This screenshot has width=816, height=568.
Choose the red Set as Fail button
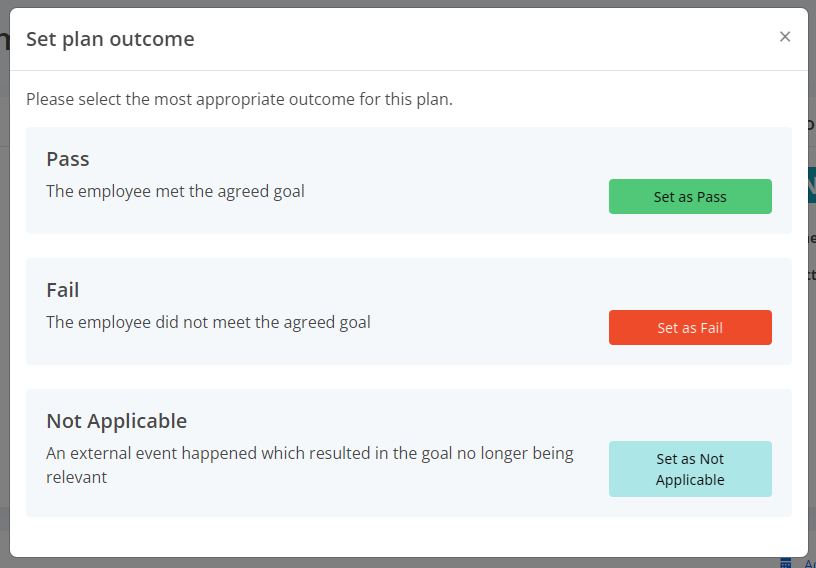pyautogui.click(x=690, y=327)
